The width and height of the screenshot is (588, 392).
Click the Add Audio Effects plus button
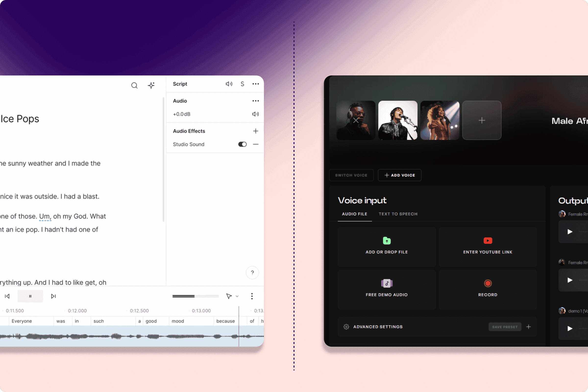point(256,131)
